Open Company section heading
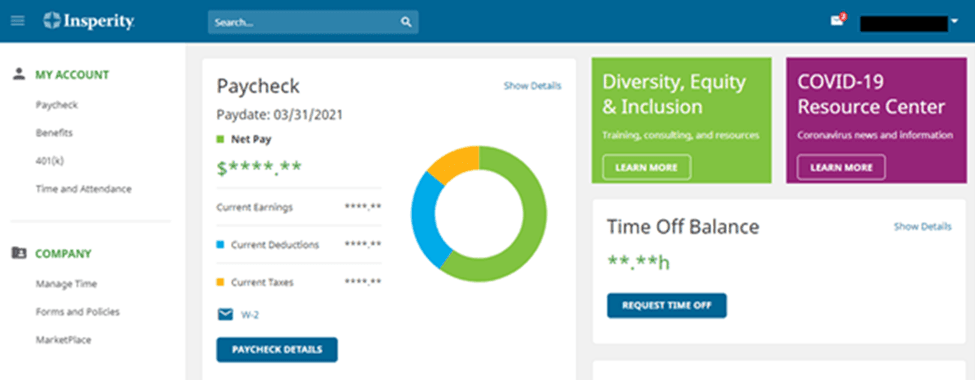The image size is (979, 383). pyautogui.click(x=63, y=254)
